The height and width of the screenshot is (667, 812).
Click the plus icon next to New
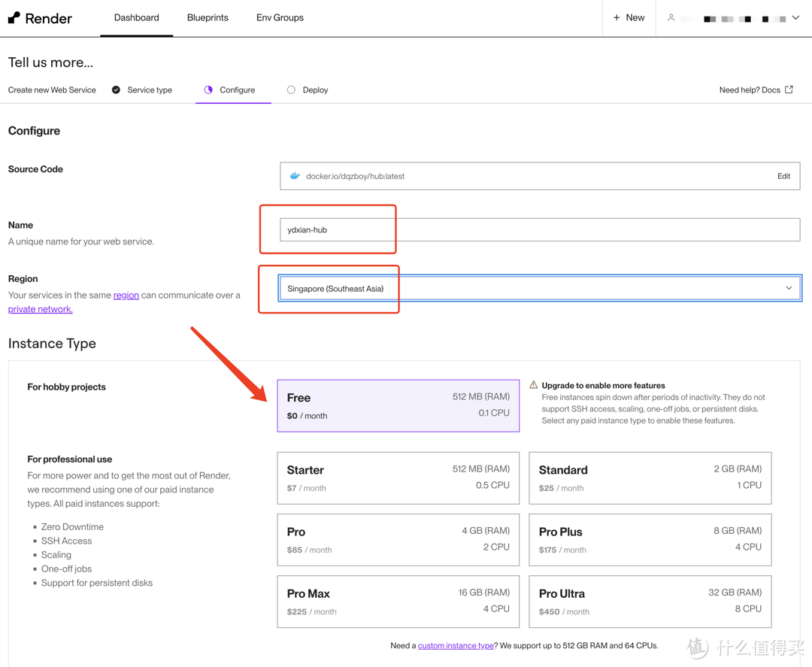click(617, 18)
